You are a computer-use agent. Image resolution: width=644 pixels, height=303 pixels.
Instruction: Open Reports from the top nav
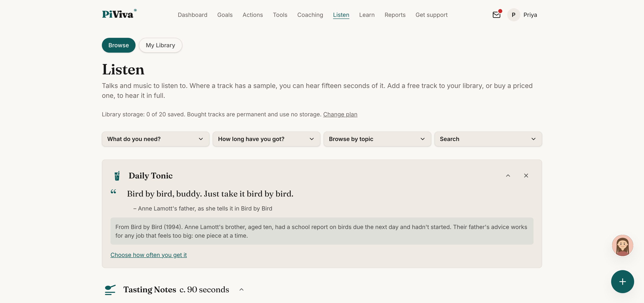(x=395, y=15)
